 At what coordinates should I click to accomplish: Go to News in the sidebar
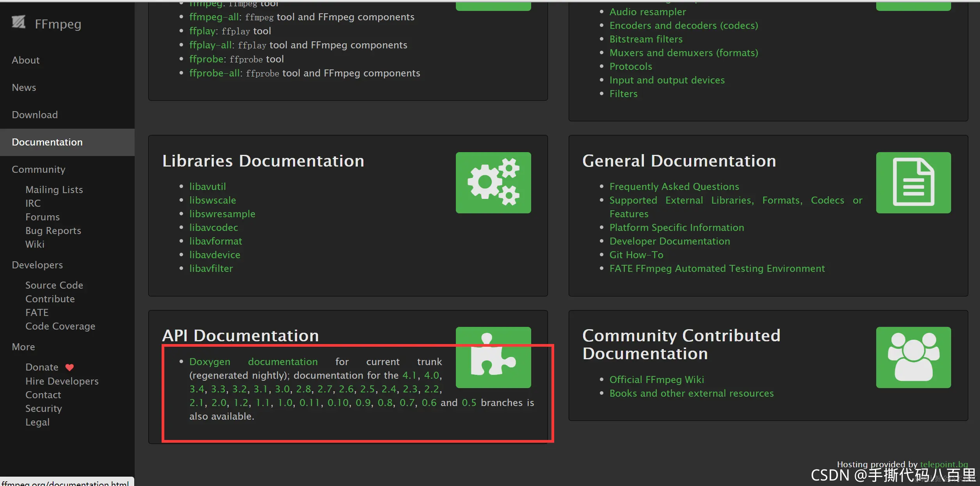[x=24, y=87]
